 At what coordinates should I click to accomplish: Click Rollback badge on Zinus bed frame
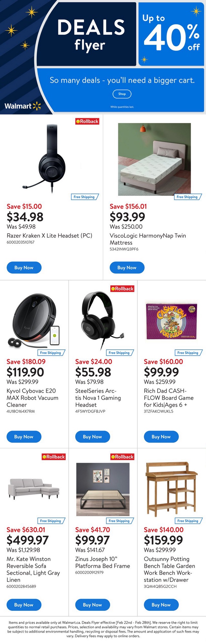(122, 457)
